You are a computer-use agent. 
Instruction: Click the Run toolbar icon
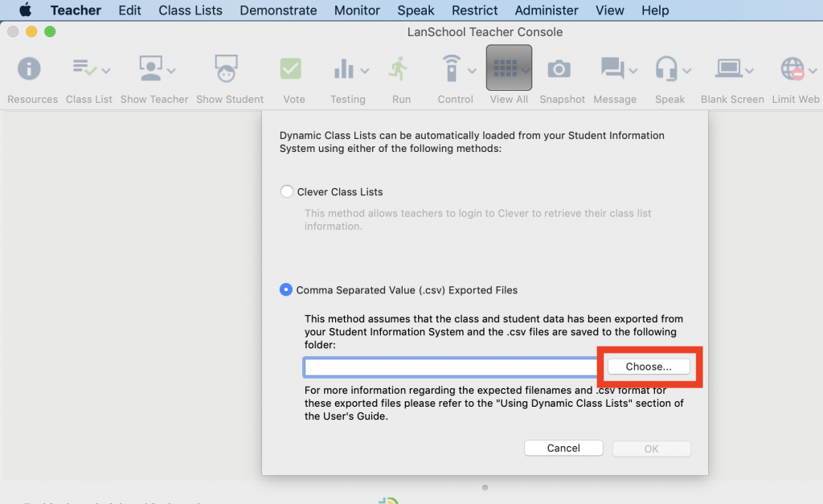pyautogui.click(x=398, y=70)
